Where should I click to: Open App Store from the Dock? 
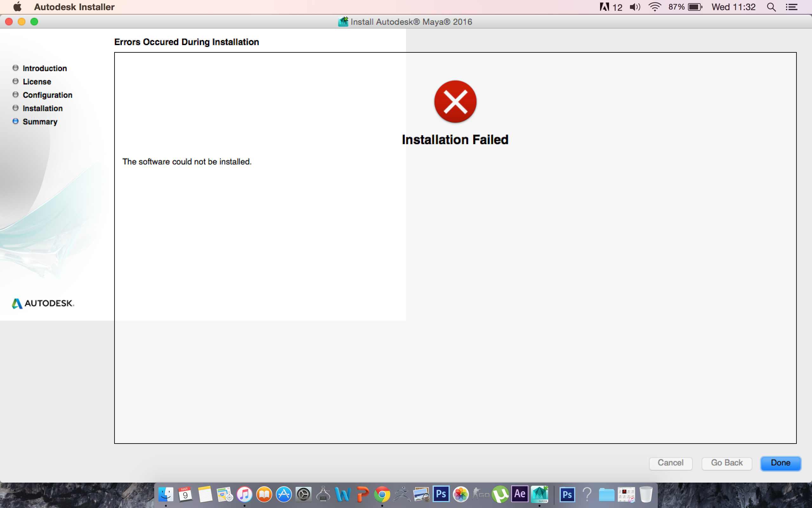click(284, 495)
